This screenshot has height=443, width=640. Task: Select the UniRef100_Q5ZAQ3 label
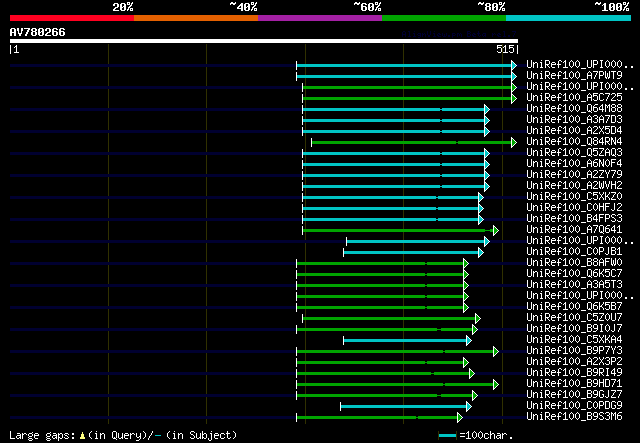(574, 153)
